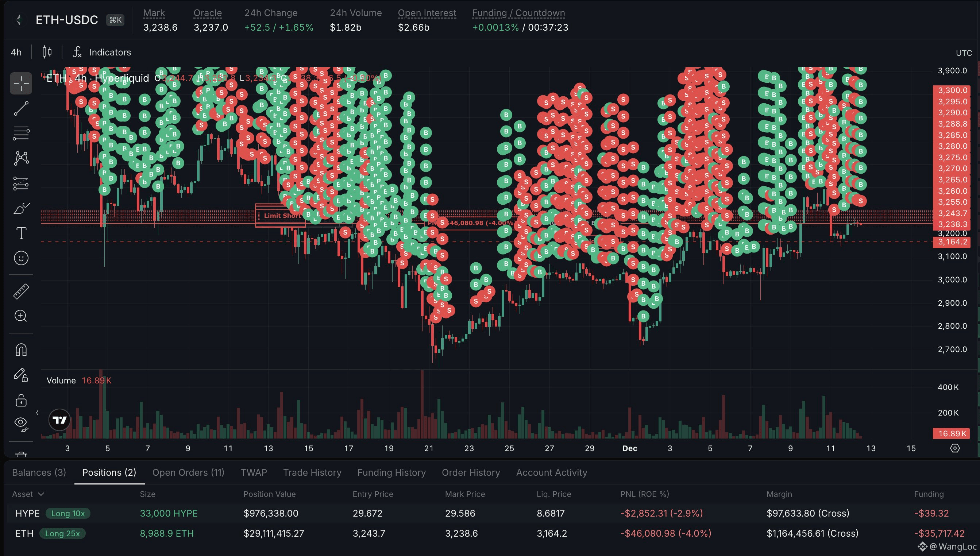Open the 4h timeframe dropdown
This screenshot has width=980, height=556.
coord(16,52)
